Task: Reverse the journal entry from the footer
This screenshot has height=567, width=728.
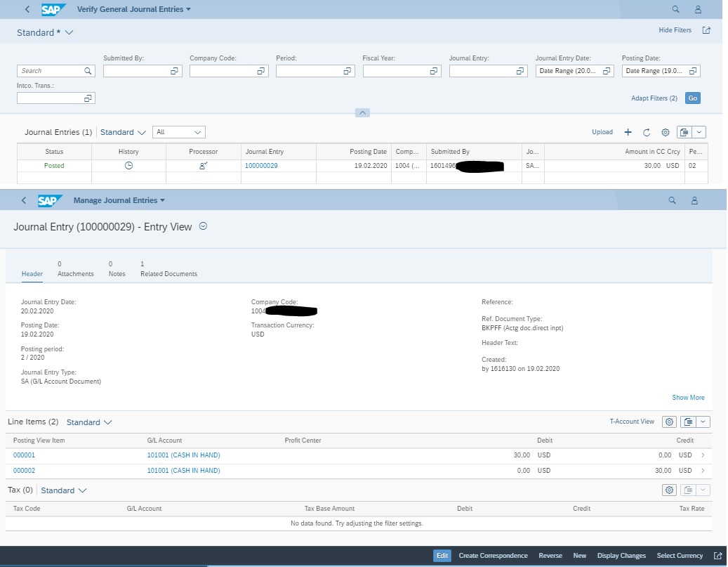Action: click(550, 555)
